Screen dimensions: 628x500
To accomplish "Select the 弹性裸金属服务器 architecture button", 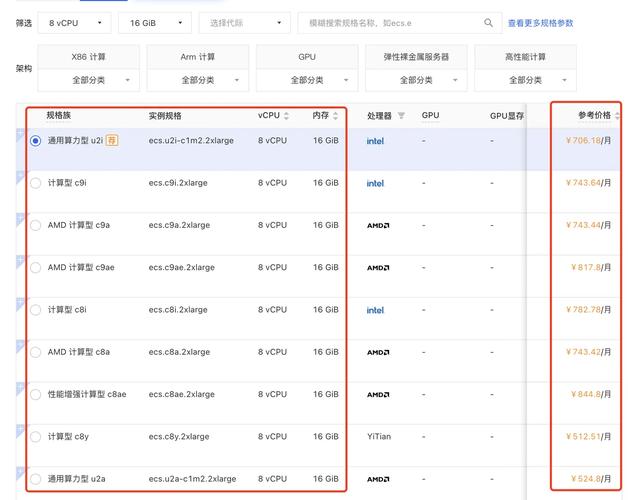I will coord(416,57).
